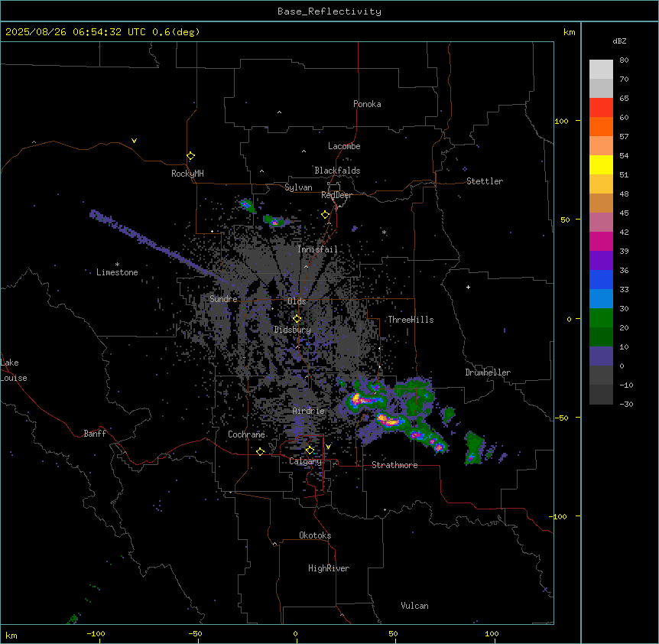Click the -50 tick on the right axis
Viewport: 659px width, 644px height.
(x=561, y=418)
